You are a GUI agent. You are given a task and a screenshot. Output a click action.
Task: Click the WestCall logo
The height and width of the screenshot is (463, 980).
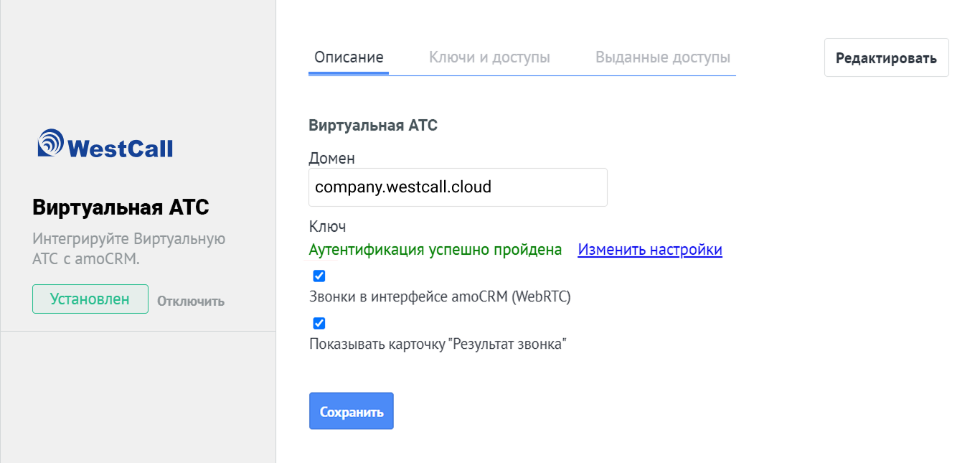tap(105, 144)
